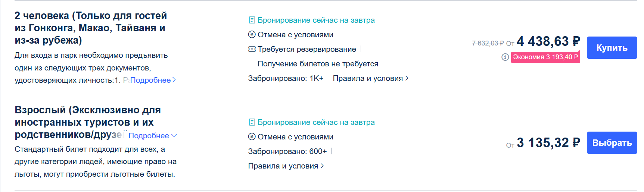This screenshot has width=644, height=192.
Task: Click the ticket icon beside "Требуется резервирование"
Action: click(x=252, y=49)
